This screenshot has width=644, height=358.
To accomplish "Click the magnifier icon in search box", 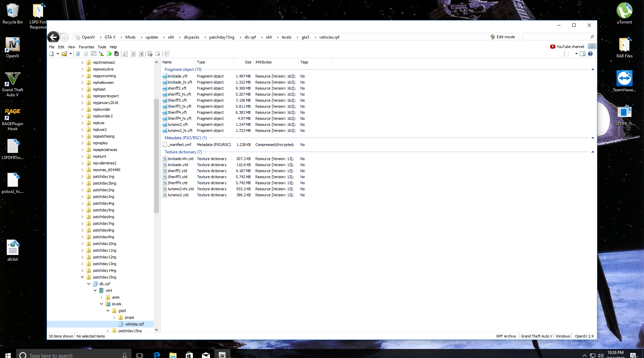I will click(x=592, y=37).
